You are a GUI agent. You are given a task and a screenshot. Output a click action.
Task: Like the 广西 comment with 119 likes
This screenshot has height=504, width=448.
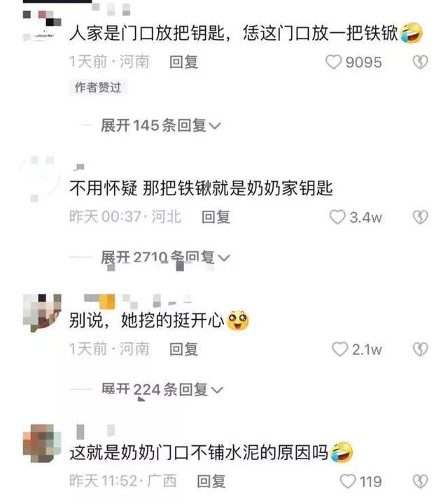coord(348,481)
